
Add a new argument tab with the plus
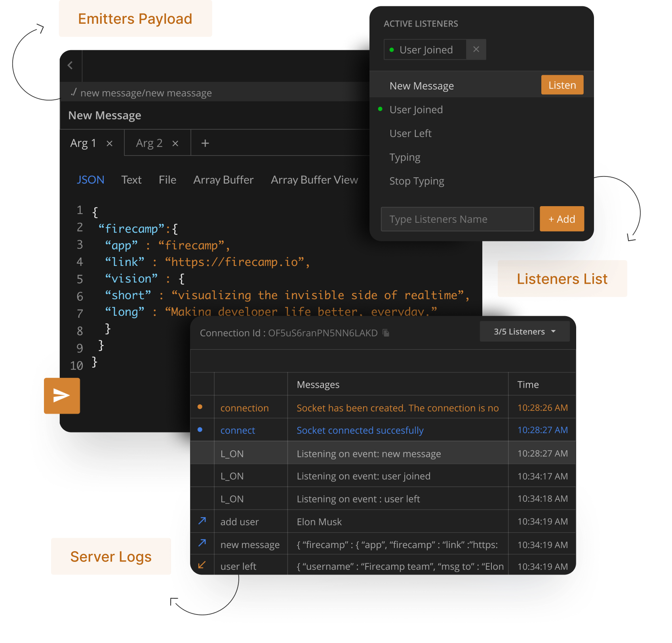tap(205, 143)
